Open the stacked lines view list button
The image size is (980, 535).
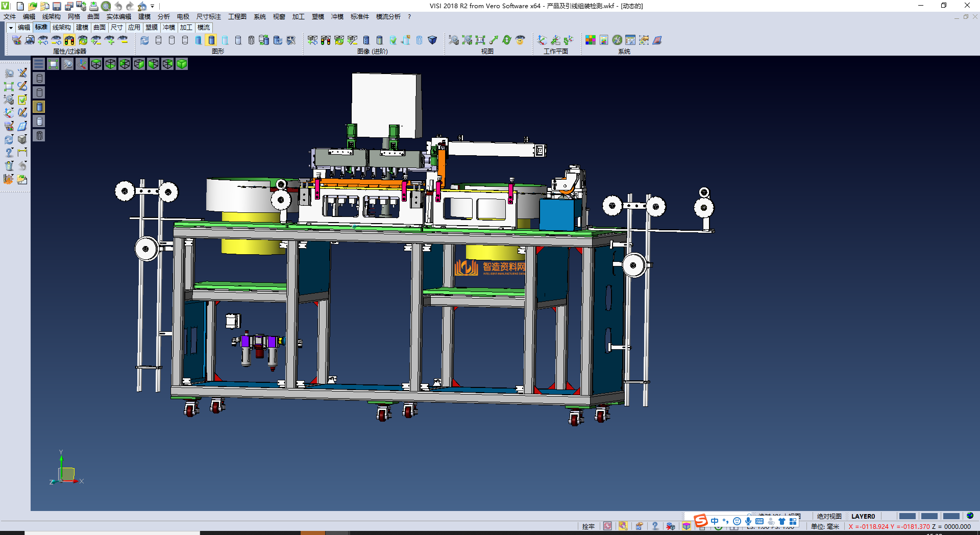point(39,64)
